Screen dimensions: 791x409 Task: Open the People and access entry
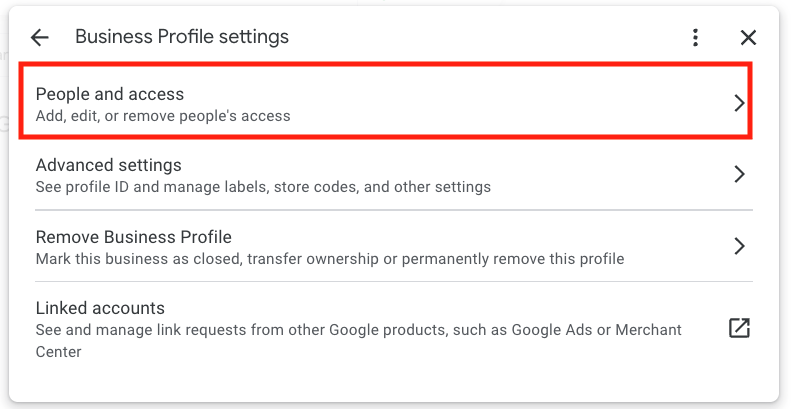pyautogui.click(x=110, y=94)
